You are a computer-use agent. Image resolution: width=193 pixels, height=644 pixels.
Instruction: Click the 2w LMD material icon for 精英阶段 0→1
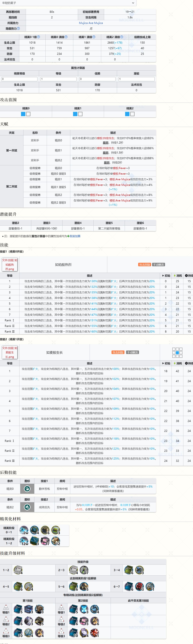24,530
